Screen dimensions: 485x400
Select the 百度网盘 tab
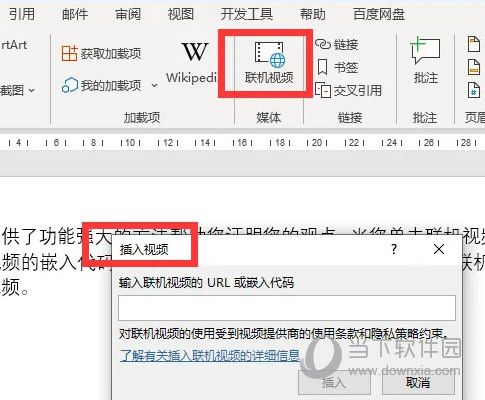(x=379, y=14)
